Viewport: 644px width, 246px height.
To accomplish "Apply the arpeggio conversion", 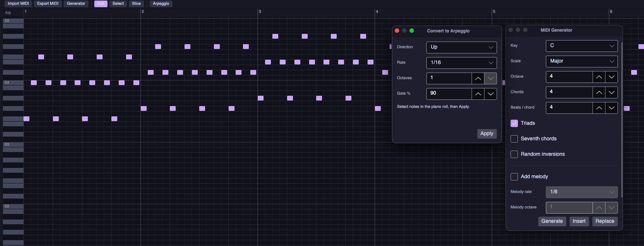I will coord(487,134).
